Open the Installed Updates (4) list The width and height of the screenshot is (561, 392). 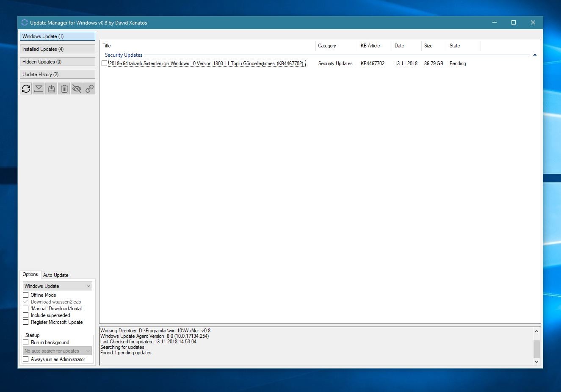point(58,49)
